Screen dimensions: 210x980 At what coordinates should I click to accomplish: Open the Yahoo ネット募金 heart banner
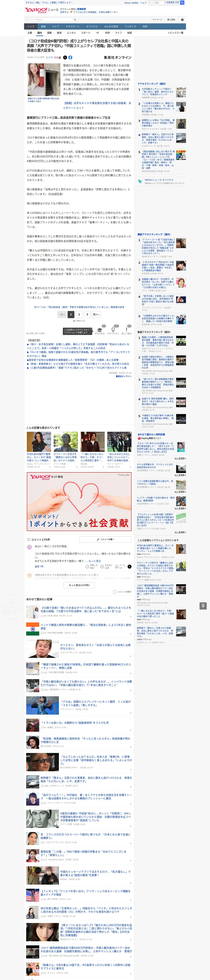(79, 501)
